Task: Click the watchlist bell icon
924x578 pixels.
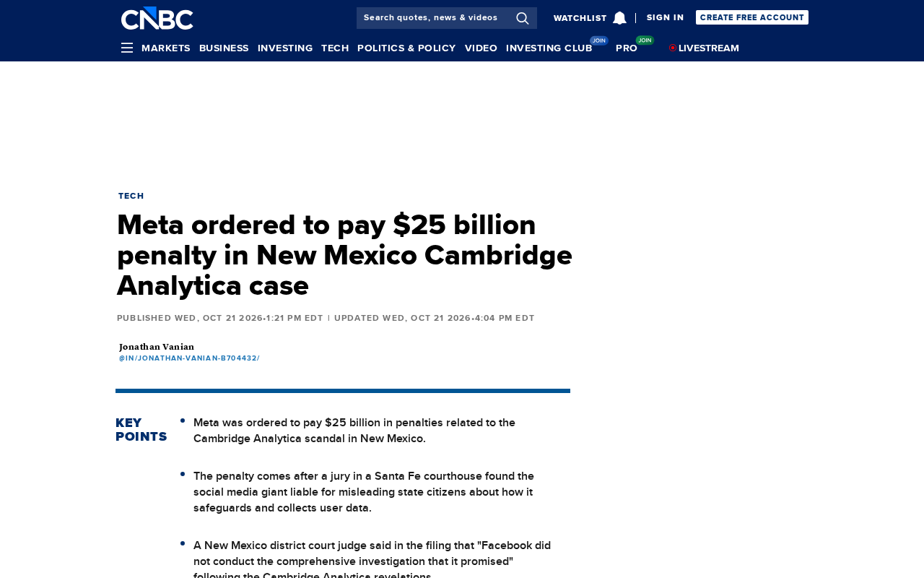Action: [619, 18]
